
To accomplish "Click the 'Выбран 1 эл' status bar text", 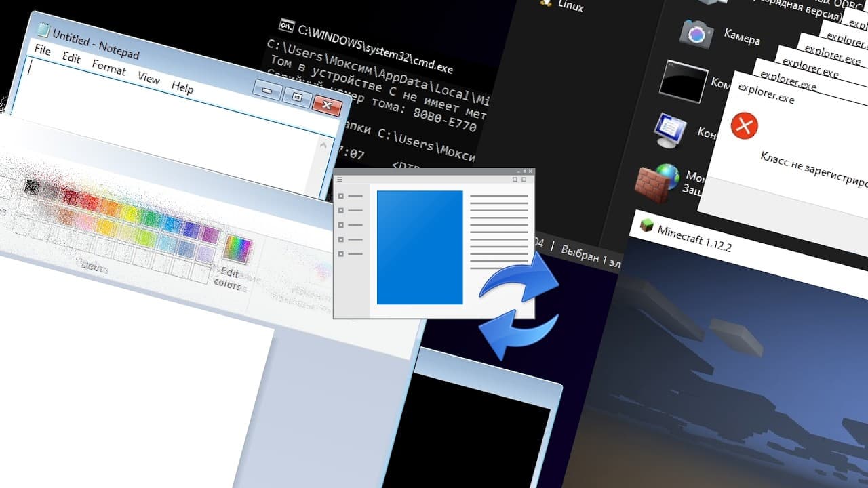I will pyautogui.click(x=590, y=257).
